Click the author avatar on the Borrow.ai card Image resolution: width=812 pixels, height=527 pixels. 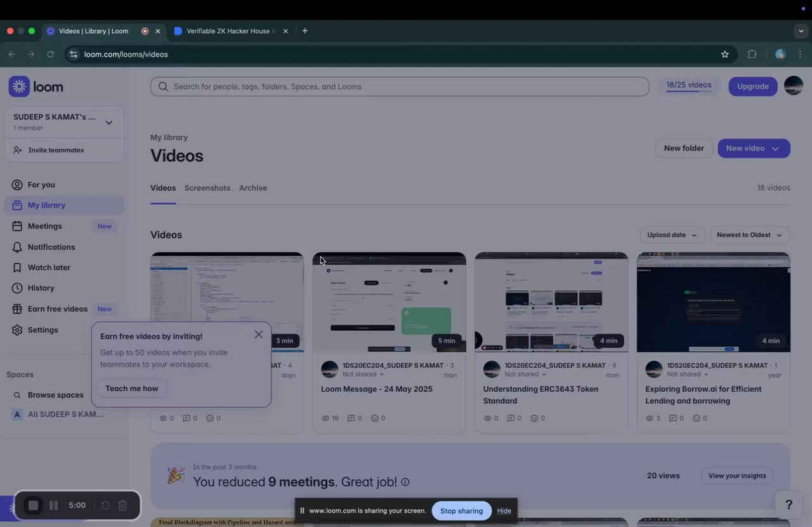(654, 370)
